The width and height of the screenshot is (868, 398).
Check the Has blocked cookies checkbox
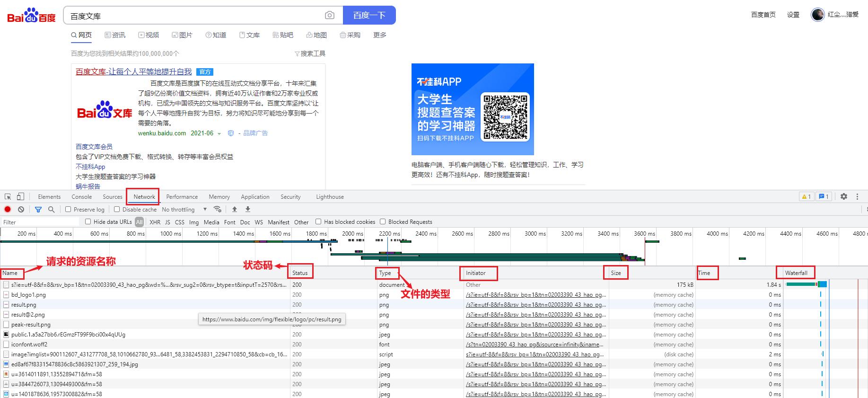point(318,221)
